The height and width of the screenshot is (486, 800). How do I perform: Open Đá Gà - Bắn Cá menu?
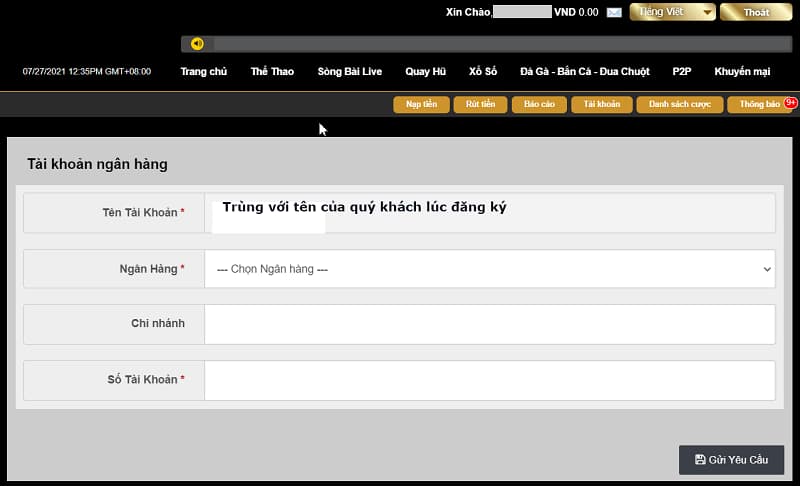pos(584,72)
